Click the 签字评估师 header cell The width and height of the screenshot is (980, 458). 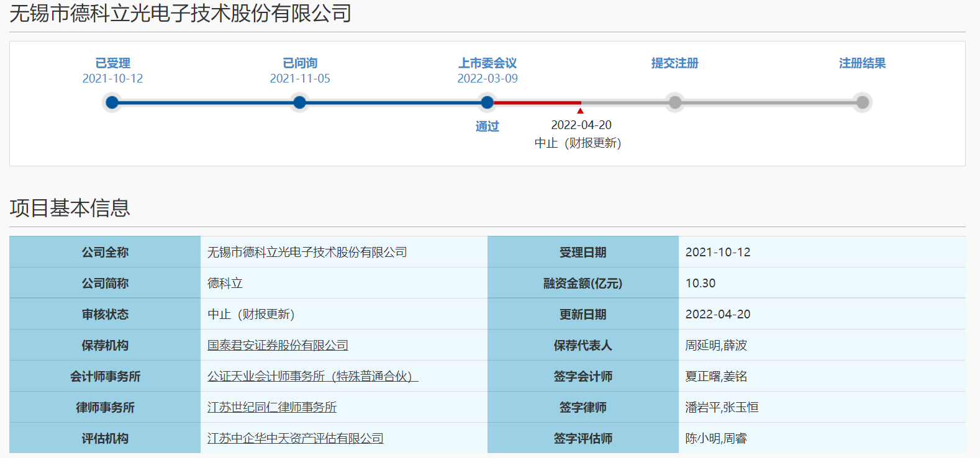pos(583,438)
